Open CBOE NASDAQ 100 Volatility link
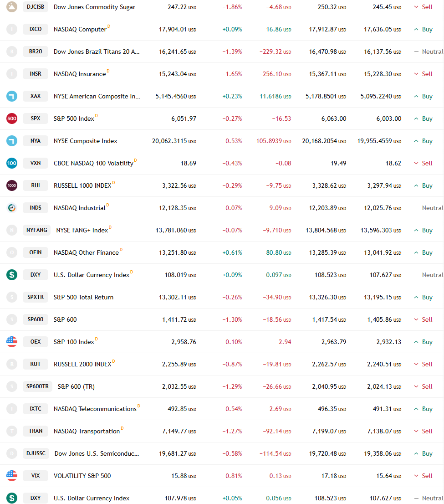This screenshot has width=444, height=504. point(93,163)
